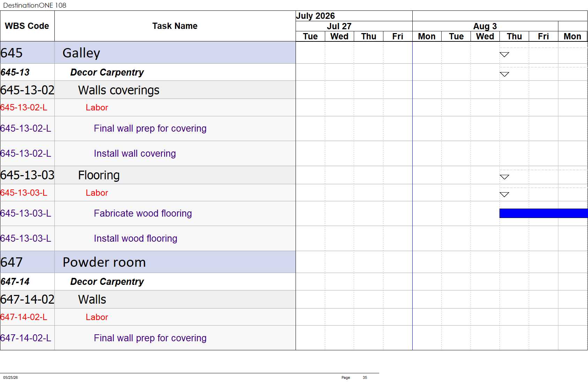Image resolution: width=588 pixels, height=382 pixels.
Task: Click the page number 35
Action: [x=365, y=377]
